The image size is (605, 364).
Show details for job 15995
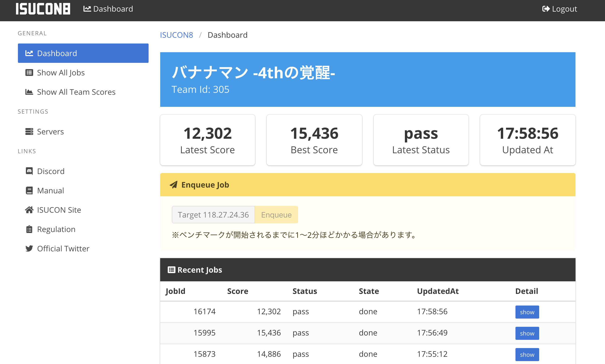pos(527,333)
